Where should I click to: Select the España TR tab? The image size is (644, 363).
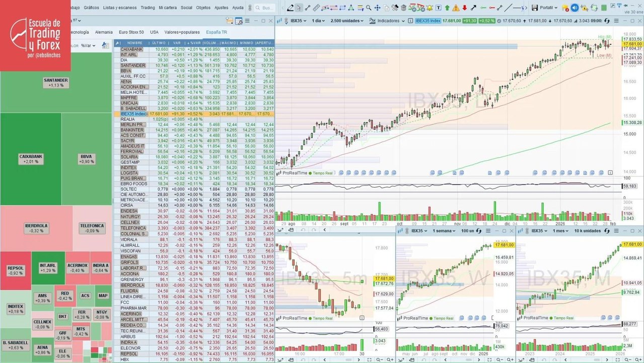point(217,32)
